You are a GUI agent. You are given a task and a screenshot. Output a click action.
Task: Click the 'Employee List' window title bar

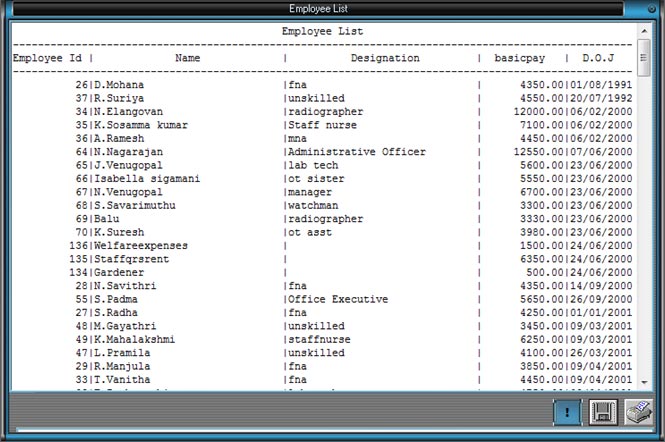pyautogui.click(x=318, y=8)
